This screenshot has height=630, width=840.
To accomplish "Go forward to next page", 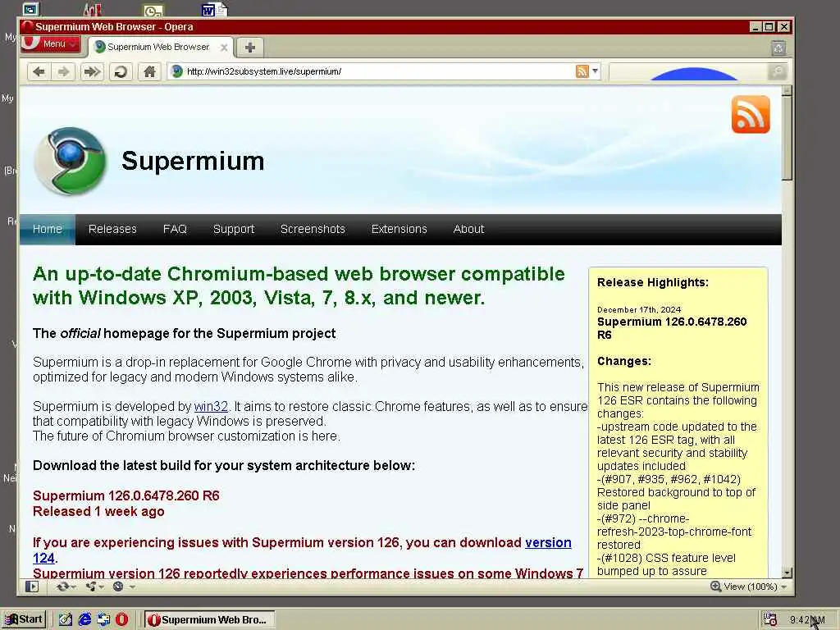I will (63, 71).
